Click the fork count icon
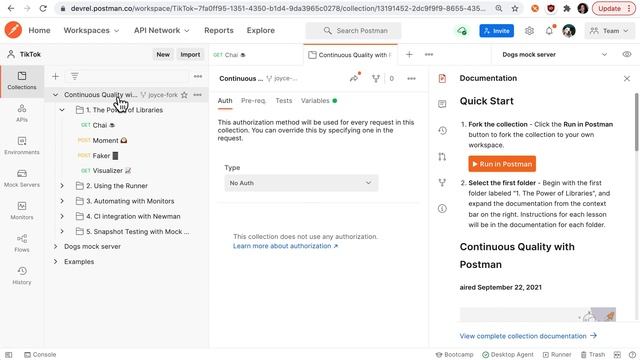The width and height of the screenshot is (640, 360). (376, 78)
